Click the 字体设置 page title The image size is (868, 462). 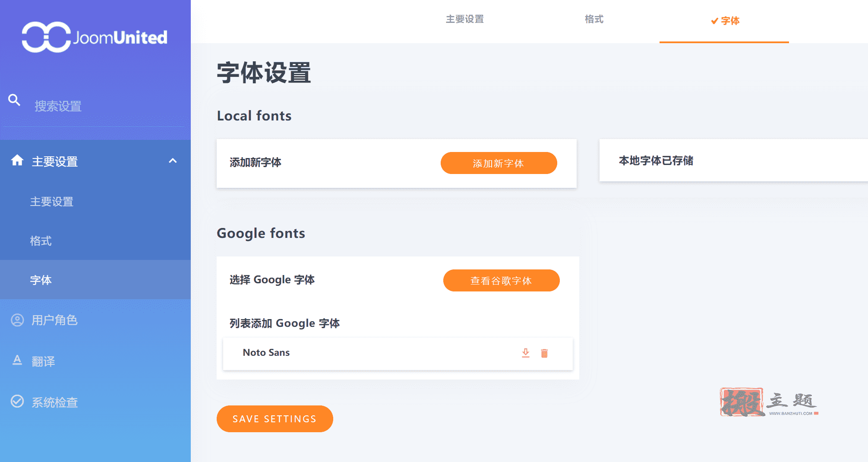click(264, 73)
